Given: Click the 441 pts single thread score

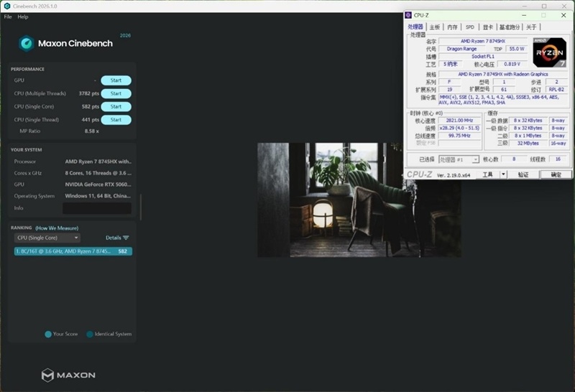Looking at the screenshot, I should (91, 120).
